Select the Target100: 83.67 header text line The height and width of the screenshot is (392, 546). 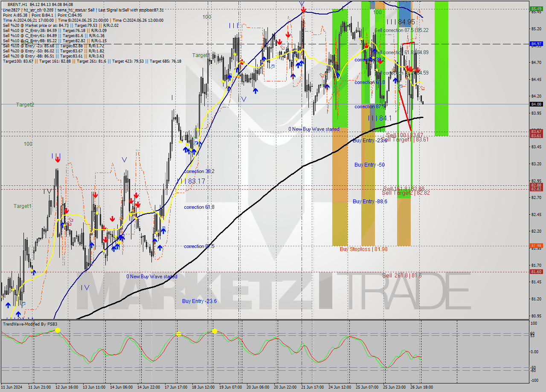92,61
